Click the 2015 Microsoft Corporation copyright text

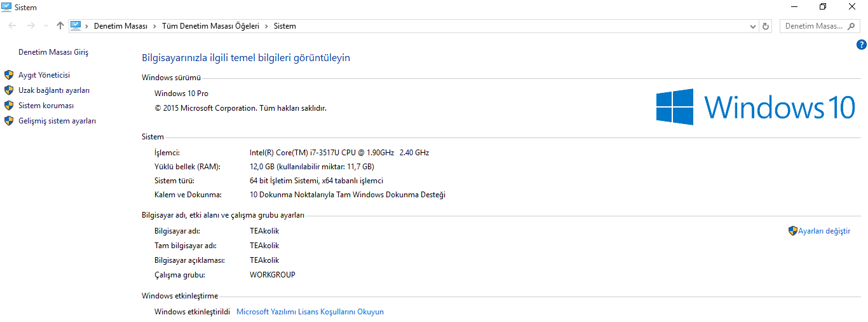(x=240, y=108)
